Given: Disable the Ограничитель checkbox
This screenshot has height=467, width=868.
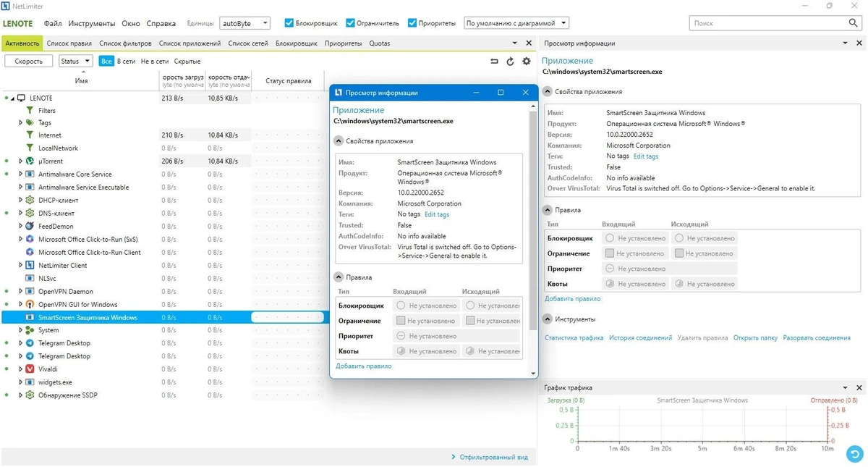Looking at the screenshot, I should coord(350,23).
